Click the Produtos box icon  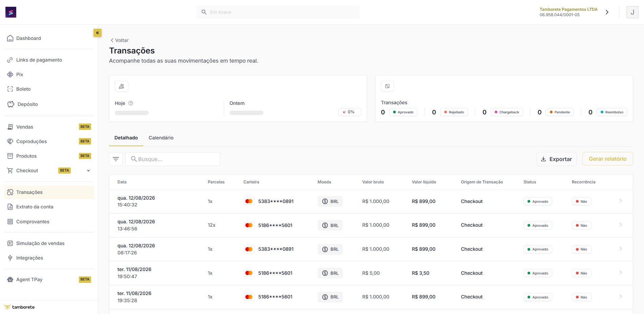click(10, 156)
